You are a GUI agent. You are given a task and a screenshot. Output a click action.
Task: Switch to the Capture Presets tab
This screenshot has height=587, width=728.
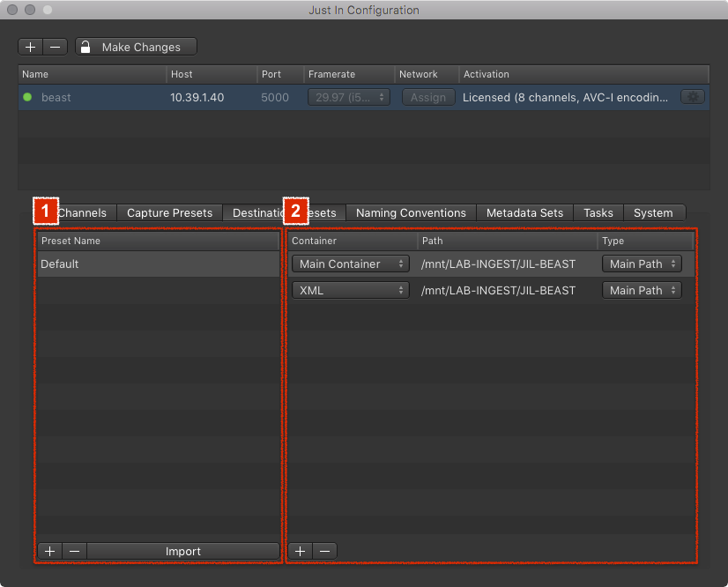[x=169, y=212]
